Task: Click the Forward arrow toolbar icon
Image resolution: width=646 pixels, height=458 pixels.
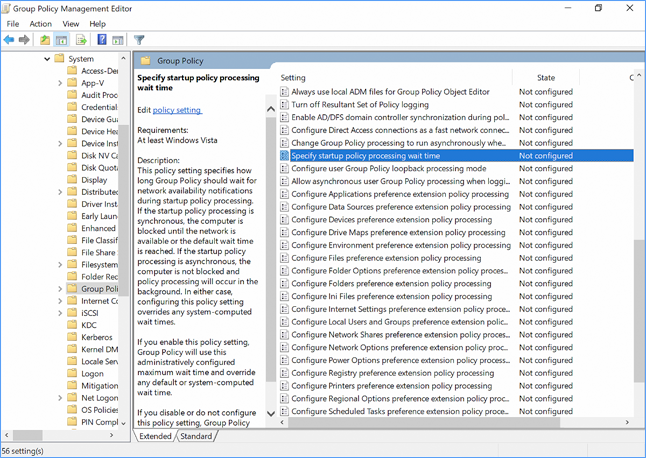Action: [24, 40]
